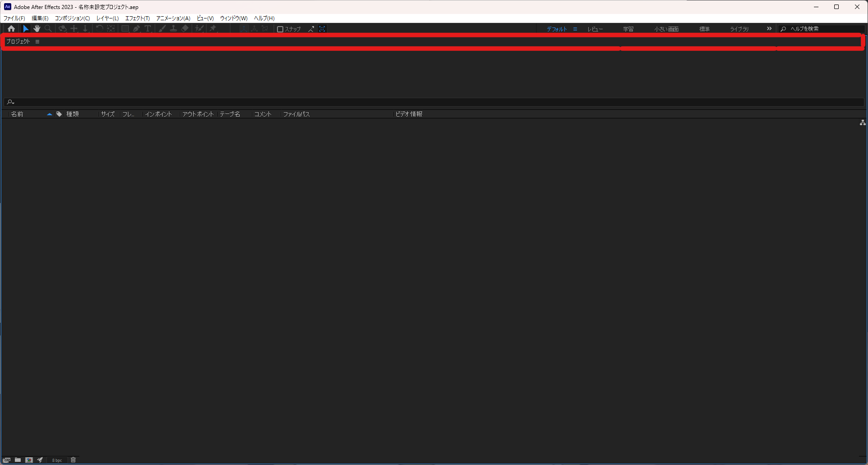Choose the Local Axis mode icon
The image size is (868, 465).
pos(243,29)
